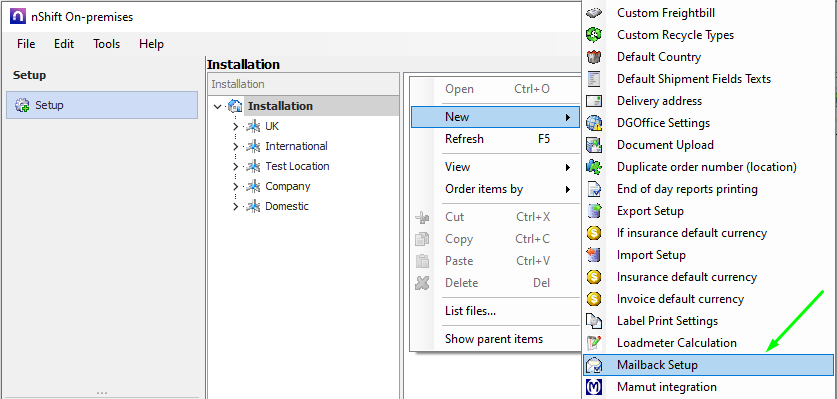Click the Installation column header in tree
This screenshot has width=837, height=399.
[303, 84]
